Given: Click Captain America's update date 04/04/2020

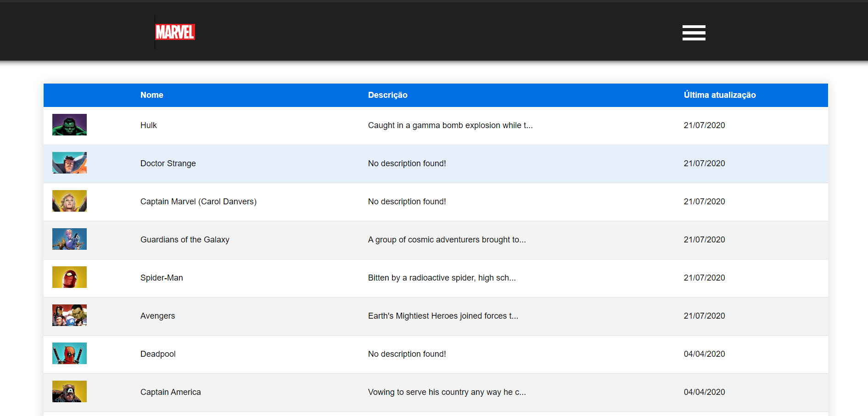Looking at the screenshot, I should click(705, 392).
